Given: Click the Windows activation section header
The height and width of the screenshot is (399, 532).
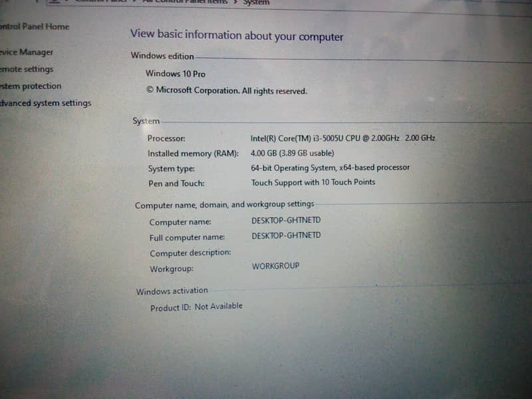Looking at the screenshot, I should click(x=172, y=291).
